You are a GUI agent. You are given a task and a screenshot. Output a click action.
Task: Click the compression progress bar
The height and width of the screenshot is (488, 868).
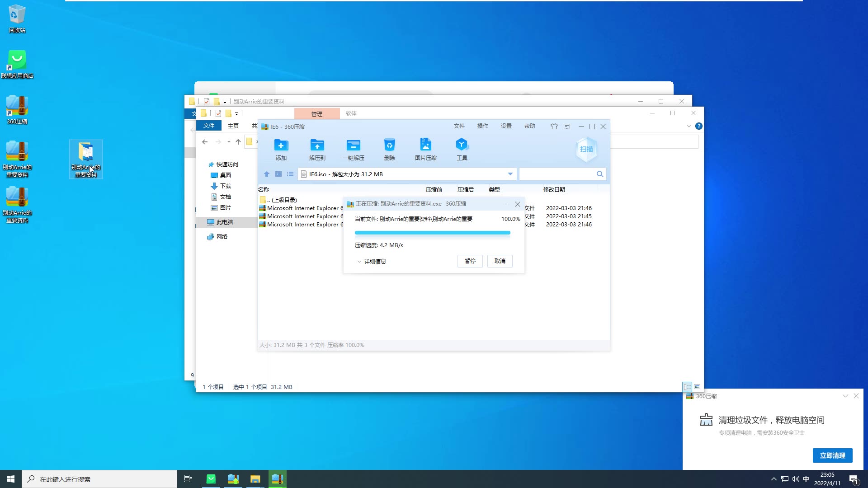[433, 233]
